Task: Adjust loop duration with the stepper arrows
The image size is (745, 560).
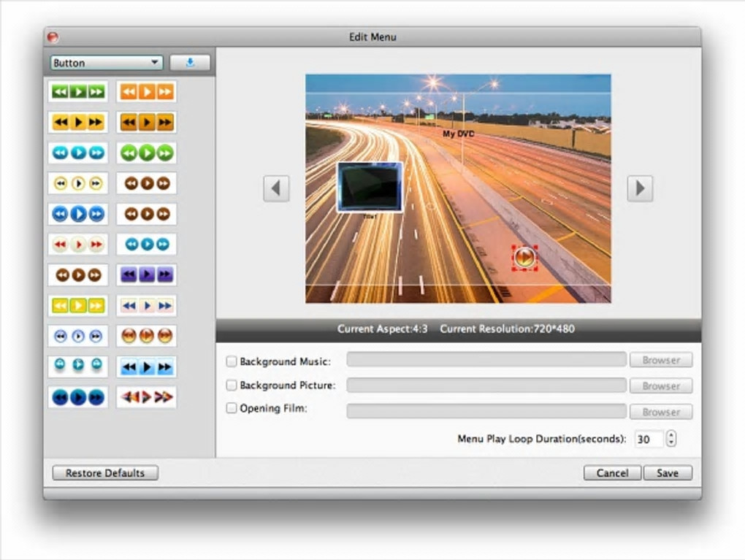Action: point(672,439)
